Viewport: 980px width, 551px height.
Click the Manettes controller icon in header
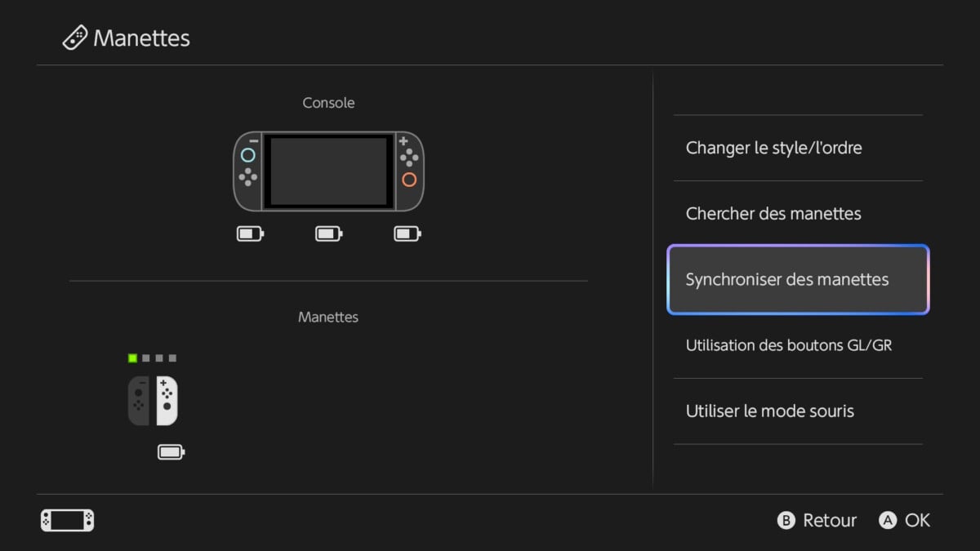pos(75,38)
